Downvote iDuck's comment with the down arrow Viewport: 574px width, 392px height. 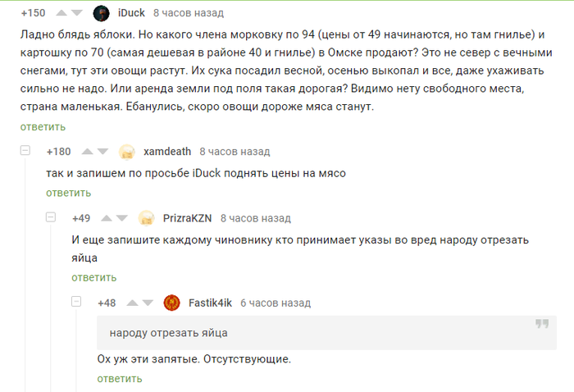point(77,13)
